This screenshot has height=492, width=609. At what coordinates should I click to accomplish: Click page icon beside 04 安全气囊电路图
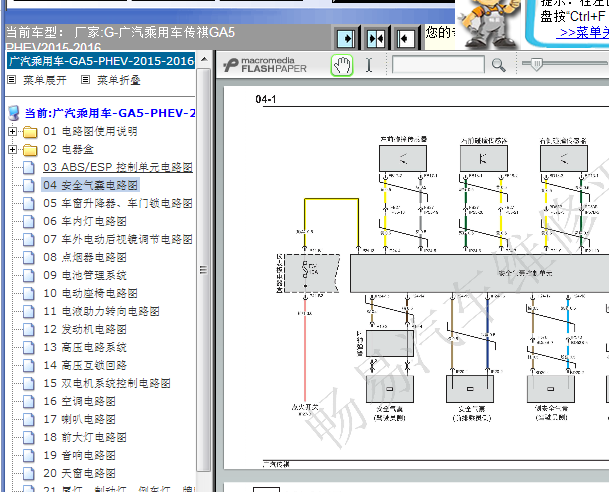(x=29, y=186)
